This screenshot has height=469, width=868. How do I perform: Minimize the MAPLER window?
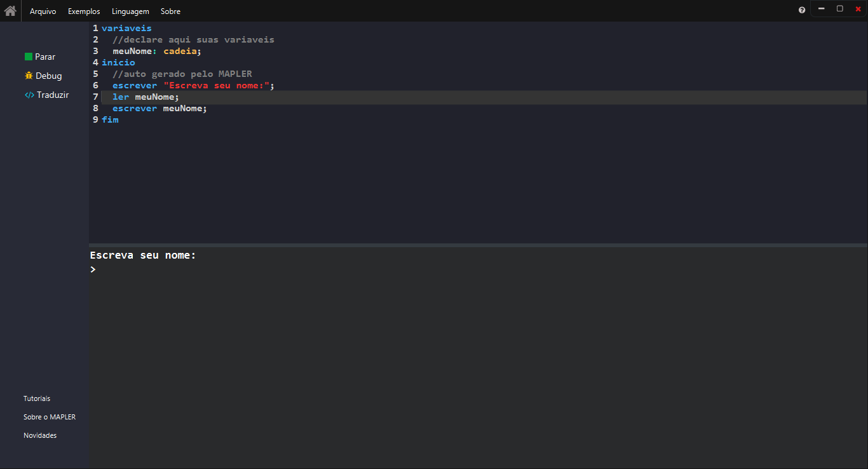pos(822,9)
